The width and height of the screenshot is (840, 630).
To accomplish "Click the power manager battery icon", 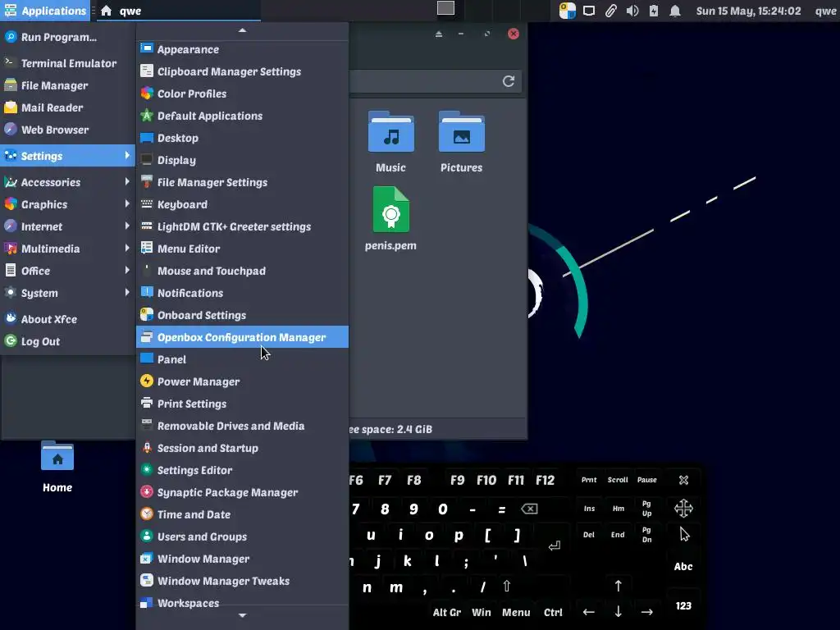I will pyautogui.click(x=654, y=11).
